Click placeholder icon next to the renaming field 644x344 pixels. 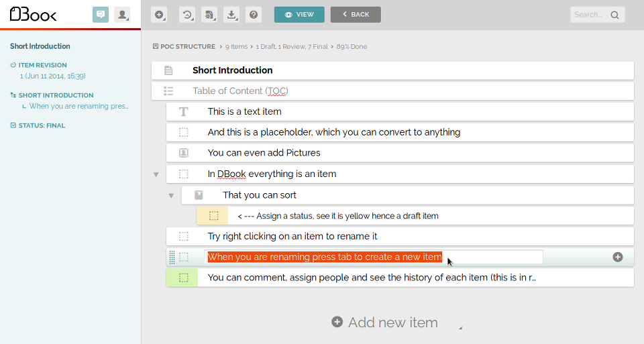click(184, 257)
